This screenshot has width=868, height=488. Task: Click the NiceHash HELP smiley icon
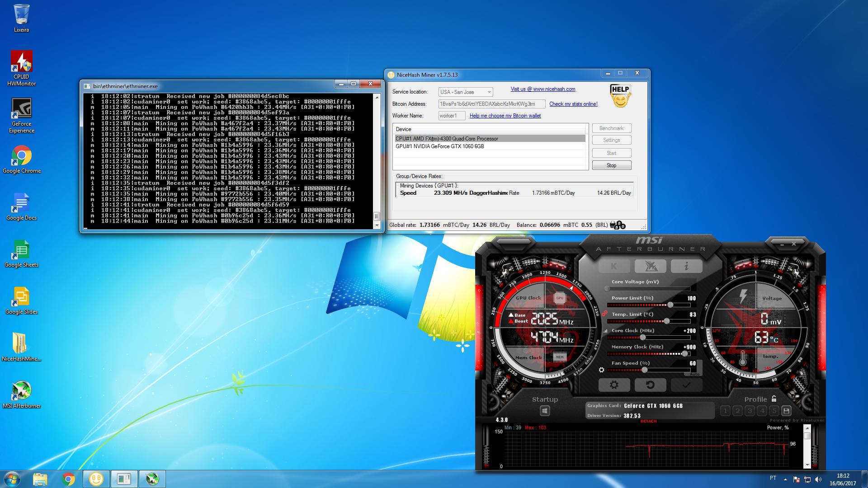pos(620,95)
